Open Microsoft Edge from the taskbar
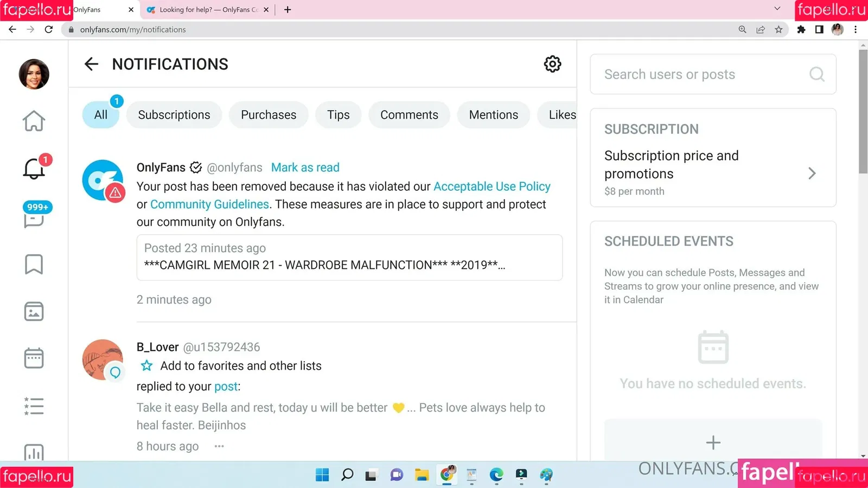Viewport: 868px width, 488px height. (496, 475)
